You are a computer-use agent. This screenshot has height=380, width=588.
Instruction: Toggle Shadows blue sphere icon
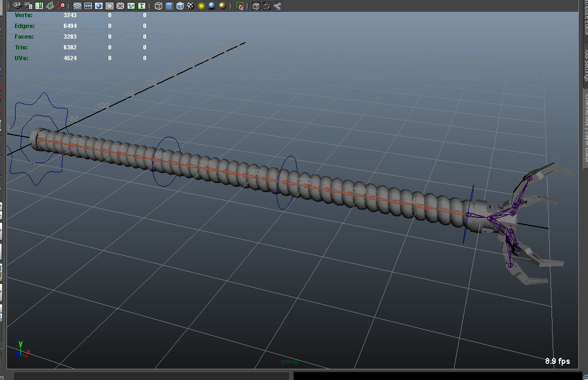click(x=212, y=6)
